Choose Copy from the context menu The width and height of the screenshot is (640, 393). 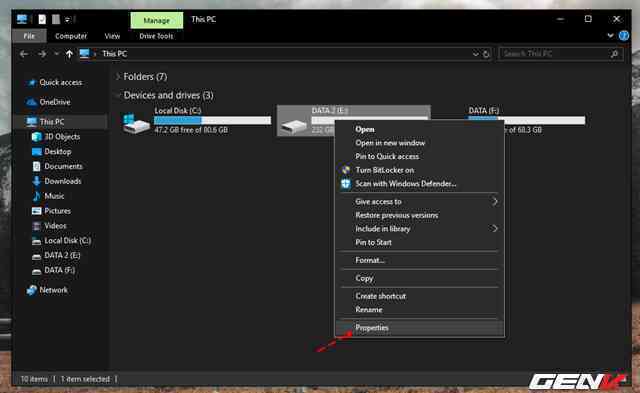[420, 278]
